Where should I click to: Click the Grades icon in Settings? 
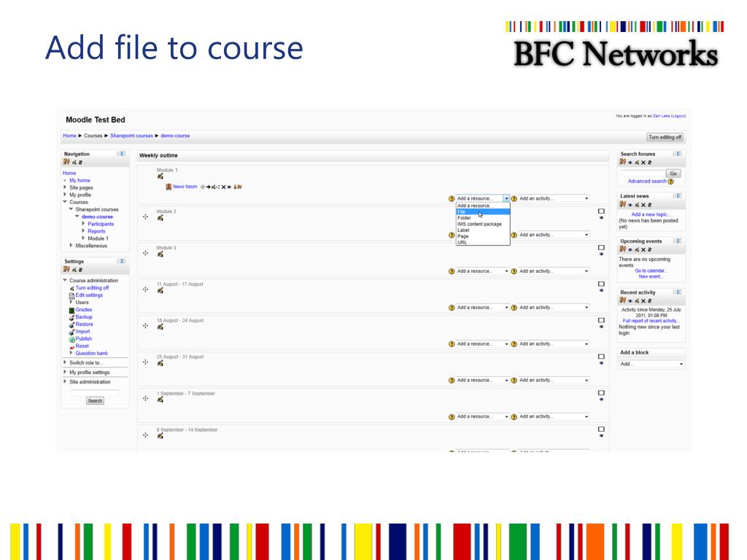coord(71,310)
